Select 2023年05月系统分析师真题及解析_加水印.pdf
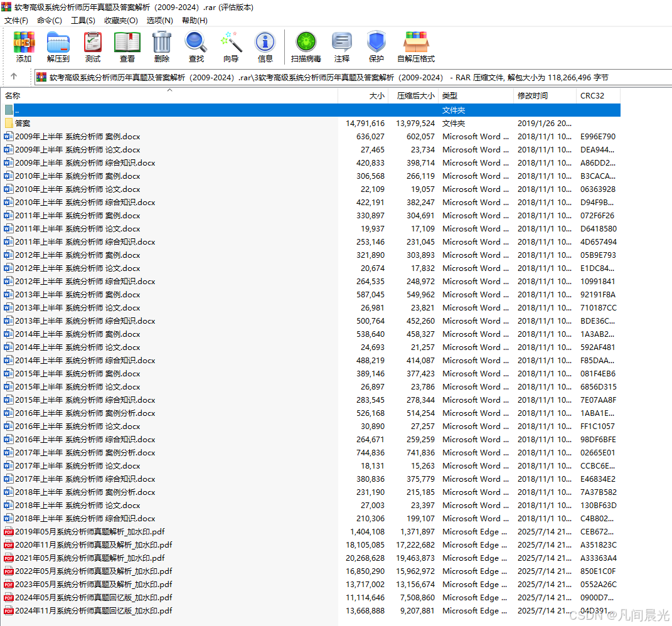This screenshot has width=672, height=626. point(312,585)
